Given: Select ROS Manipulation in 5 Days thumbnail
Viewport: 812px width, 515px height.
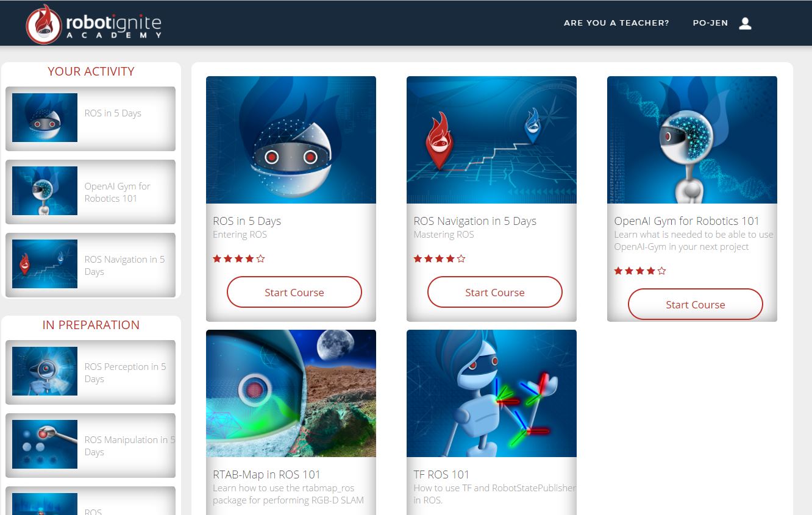Looking at the screenshot, I should [45, 444].
